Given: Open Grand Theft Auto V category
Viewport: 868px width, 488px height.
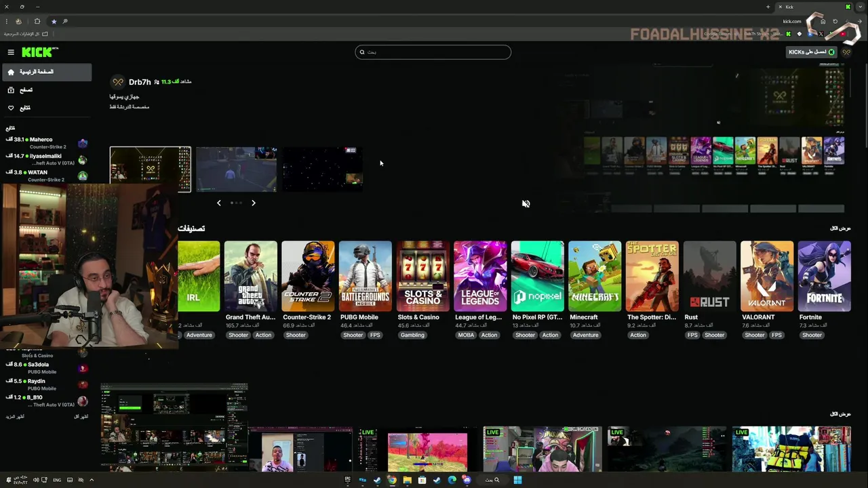Looking at the screenshot, I should pos(251,276).
